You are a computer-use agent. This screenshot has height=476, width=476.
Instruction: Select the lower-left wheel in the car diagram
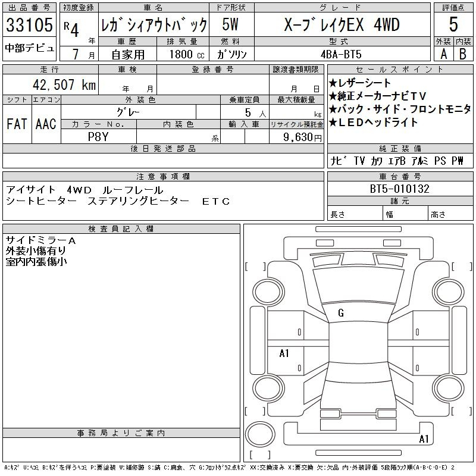point(269,388)
